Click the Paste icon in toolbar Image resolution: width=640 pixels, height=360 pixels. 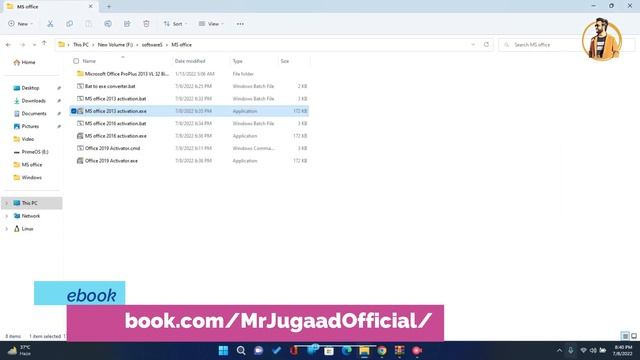89,24
